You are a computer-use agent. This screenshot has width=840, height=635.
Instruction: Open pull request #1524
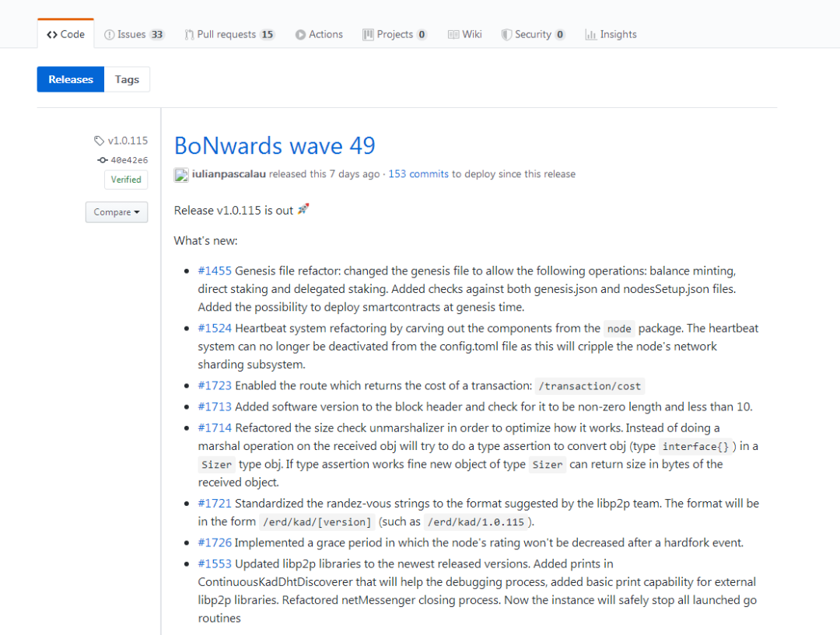tap(215, 328)
